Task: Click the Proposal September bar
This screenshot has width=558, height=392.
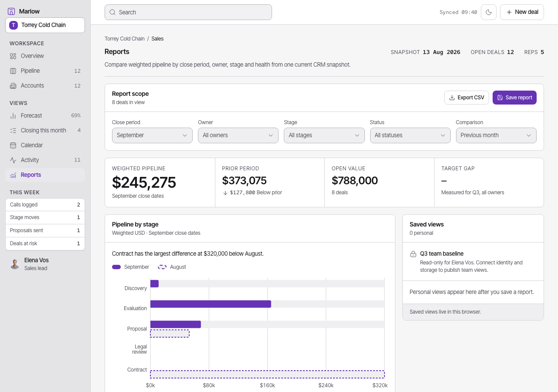Action: point(176,324)
